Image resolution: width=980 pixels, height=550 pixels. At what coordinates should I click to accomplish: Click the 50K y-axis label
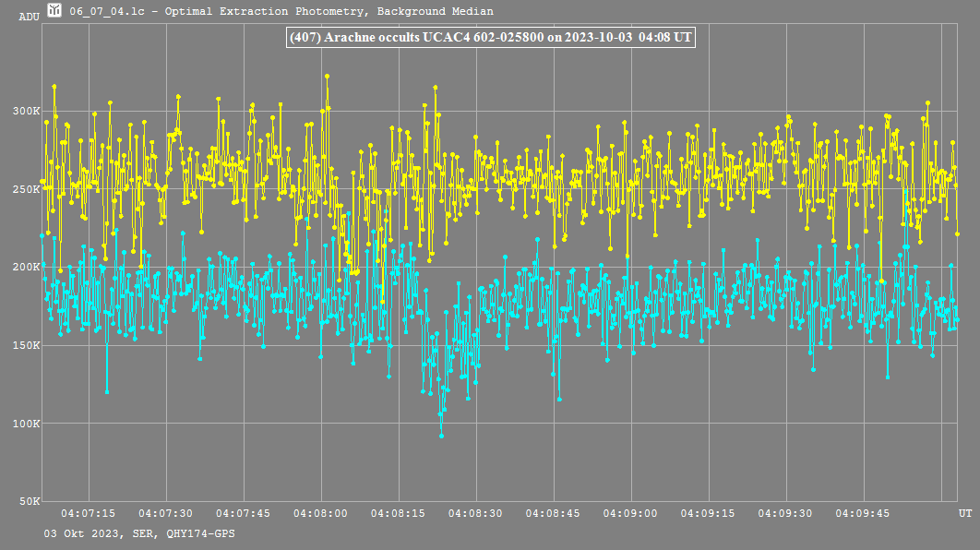(x=28, y=502)
